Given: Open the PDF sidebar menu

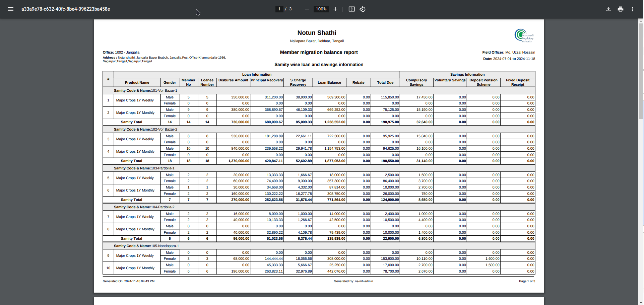Looking at the screenshot, I should 11,9.
